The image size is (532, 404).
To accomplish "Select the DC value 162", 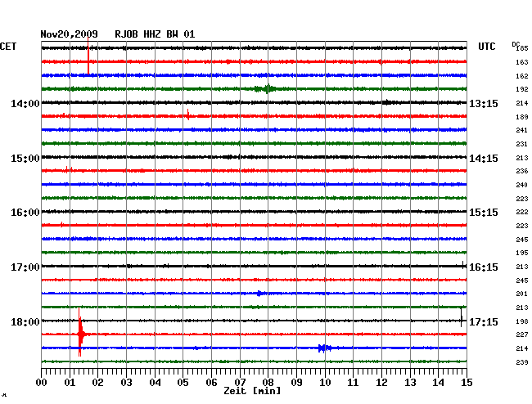I will (x=522, y=76).
